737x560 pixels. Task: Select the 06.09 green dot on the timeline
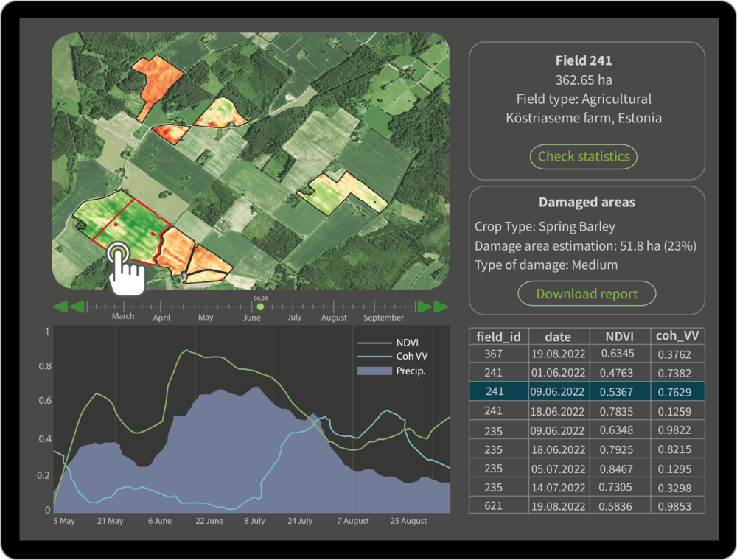pos(260,307)
